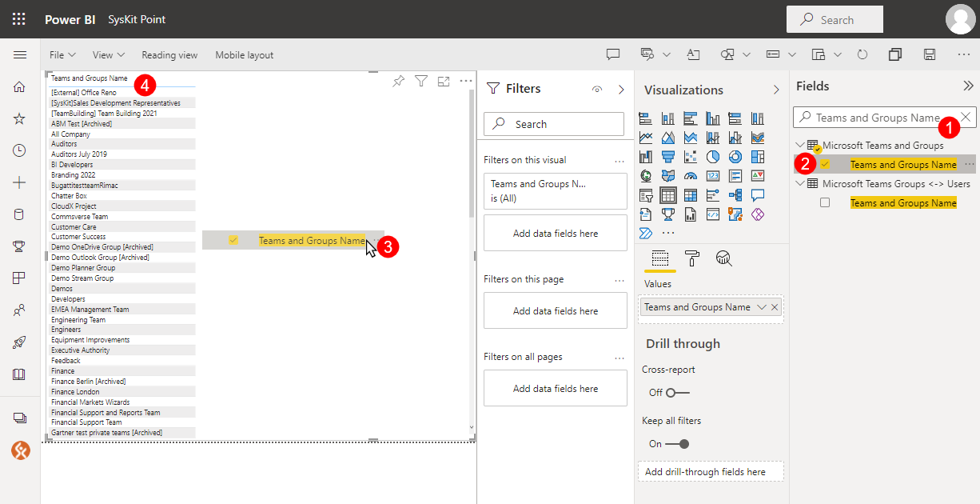
Task: Click the Save a copy duplicate icon
Action: pos(895,54)
